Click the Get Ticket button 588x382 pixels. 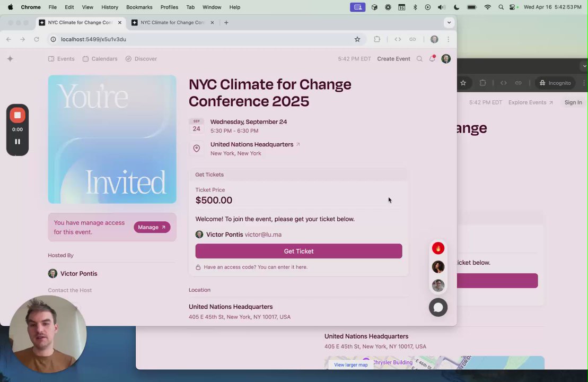[299, 251]
